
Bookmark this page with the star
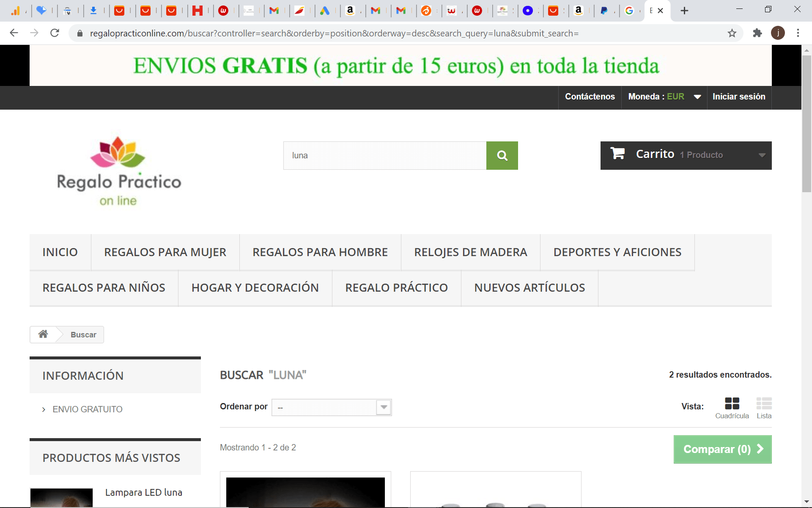click(732, 33)
